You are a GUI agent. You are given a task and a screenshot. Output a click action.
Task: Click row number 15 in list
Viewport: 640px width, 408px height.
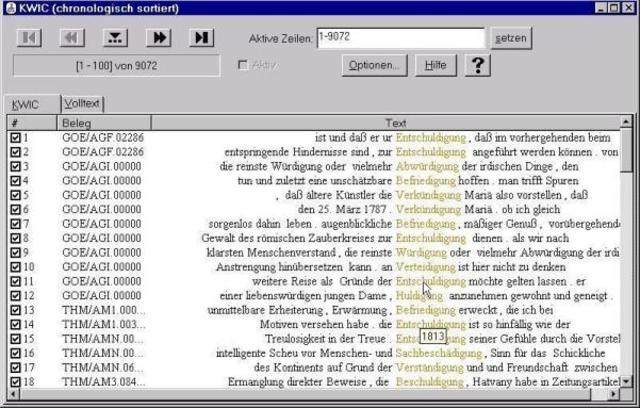pyautogui.click(x=28, y=339)
